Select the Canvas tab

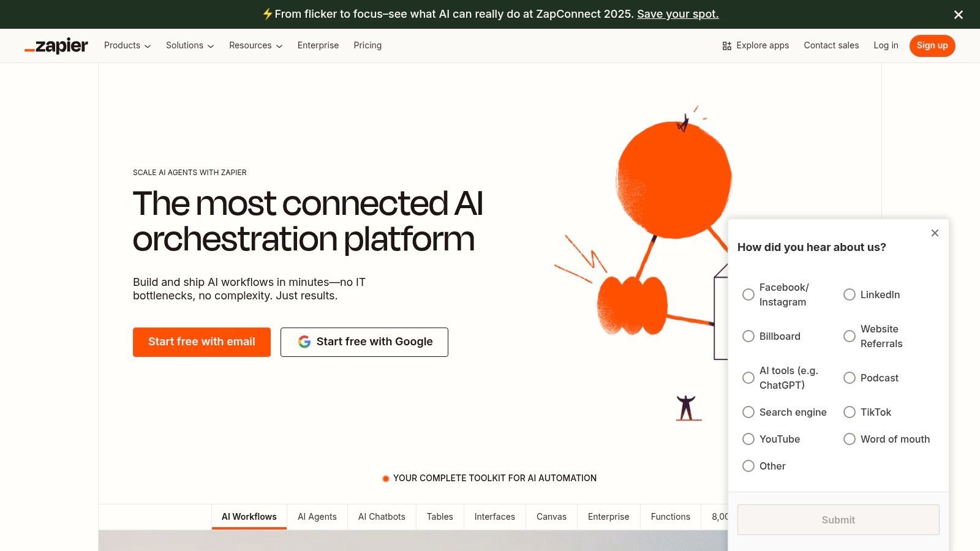point(551,517)
